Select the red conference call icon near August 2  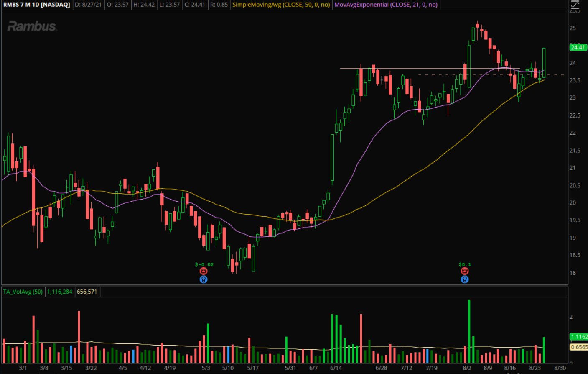[465, 271]
